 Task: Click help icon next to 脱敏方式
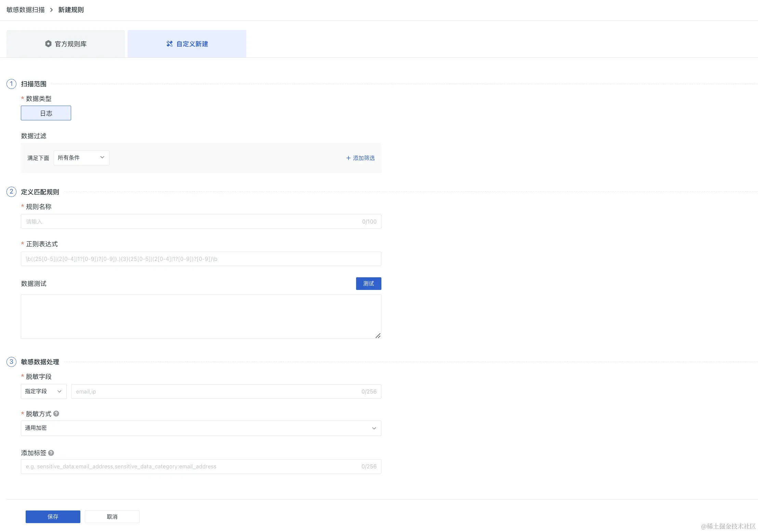[56, 414]
